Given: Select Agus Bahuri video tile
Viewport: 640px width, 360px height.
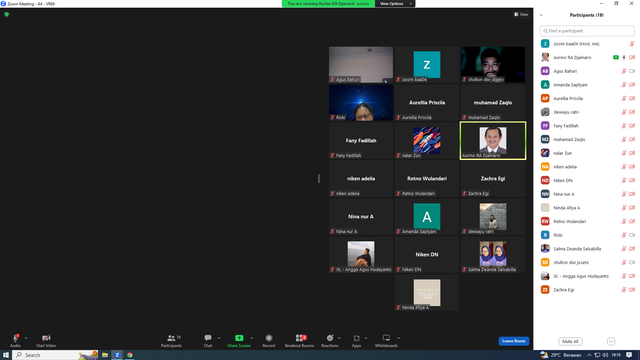Looking at the screenshot, I should click(361, 64).
